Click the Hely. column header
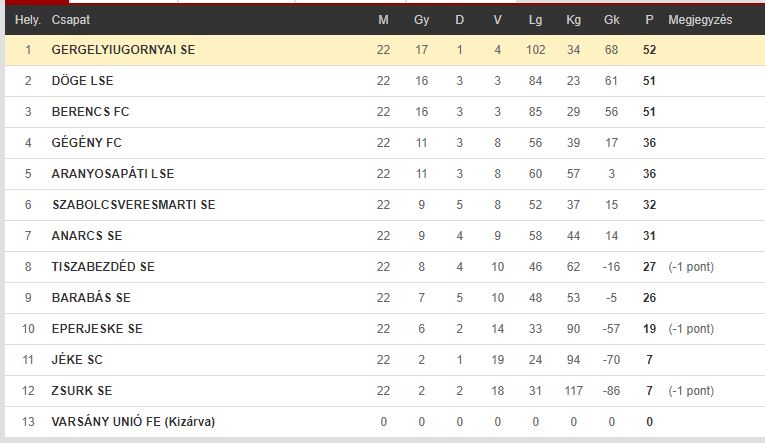765x443 pixels. coord(28,20)
